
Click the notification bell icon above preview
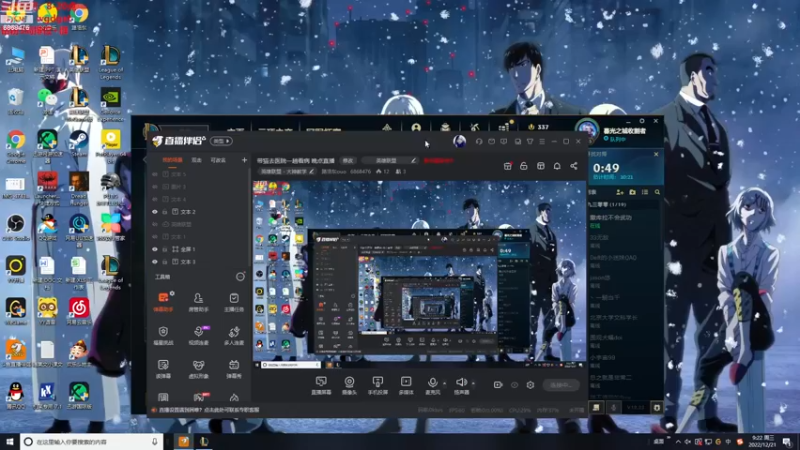point(557,166)
